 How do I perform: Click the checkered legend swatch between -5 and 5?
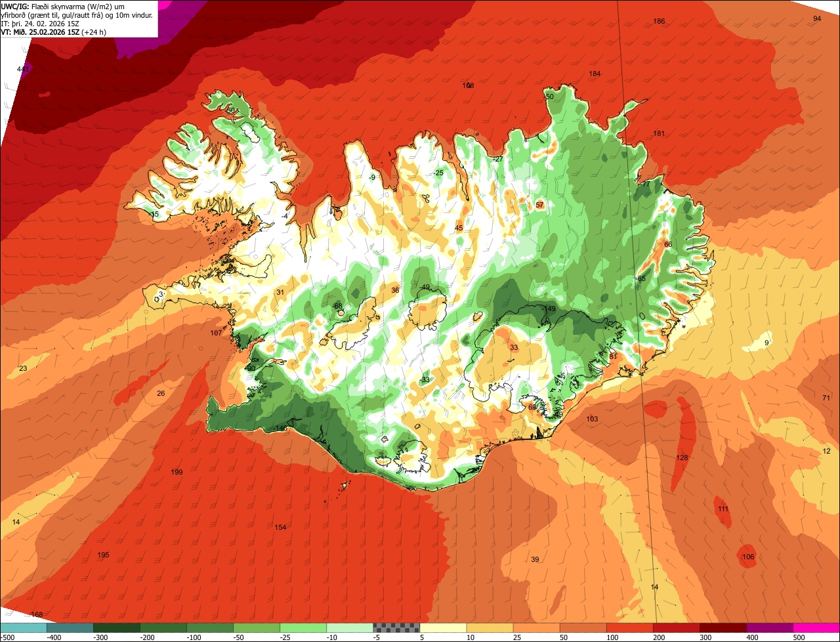point(396,628)
